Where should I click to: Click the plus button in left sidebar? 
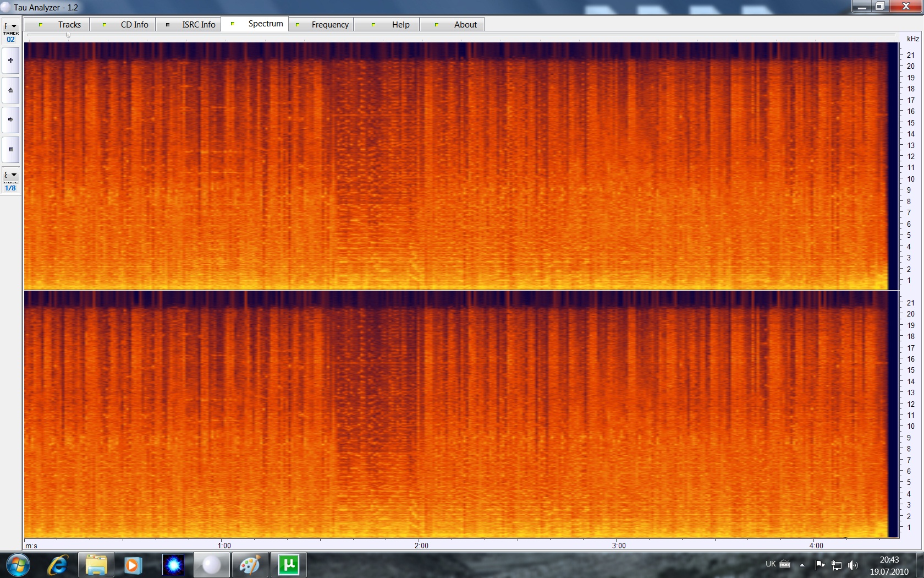10,61
